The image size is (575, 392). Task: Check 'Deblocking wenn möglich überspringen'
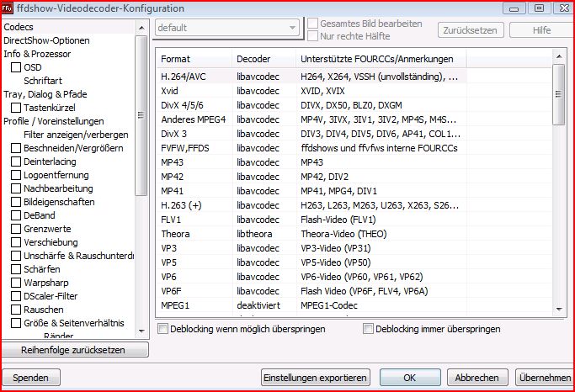tap(162, 329)
